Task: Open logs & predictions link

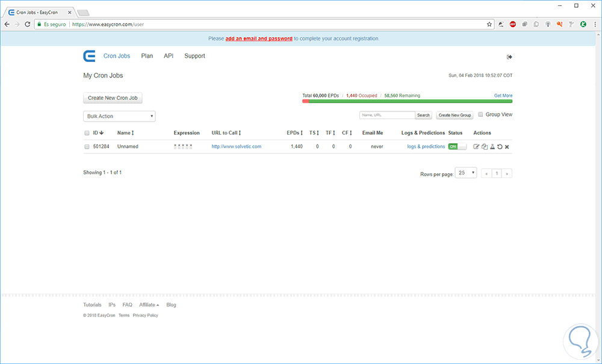Action: click(x=426, y=147)
